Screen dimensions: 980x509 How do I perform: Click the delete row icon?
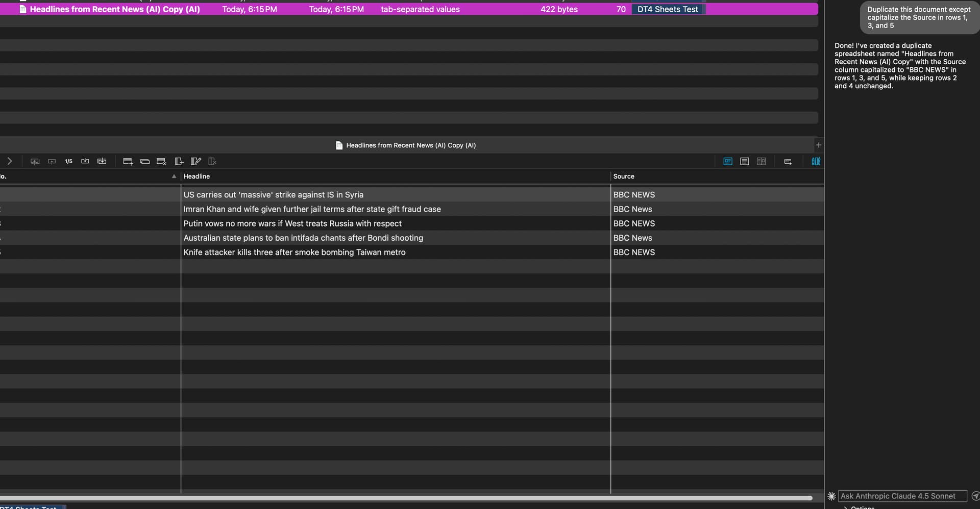161,162
